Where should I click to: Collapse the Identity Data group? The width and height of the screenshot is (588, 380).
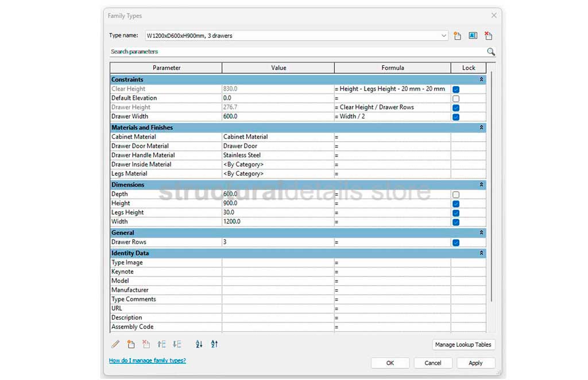(x=481, y=253)
